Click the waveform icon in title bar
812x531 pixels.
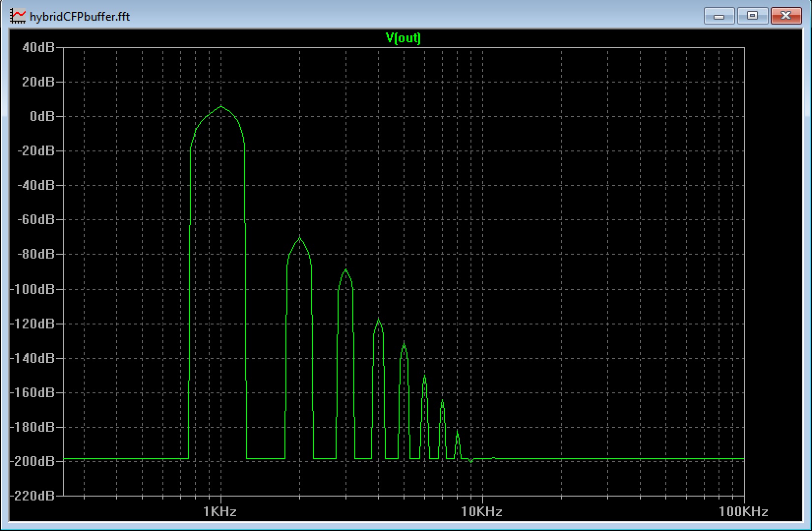18,16
